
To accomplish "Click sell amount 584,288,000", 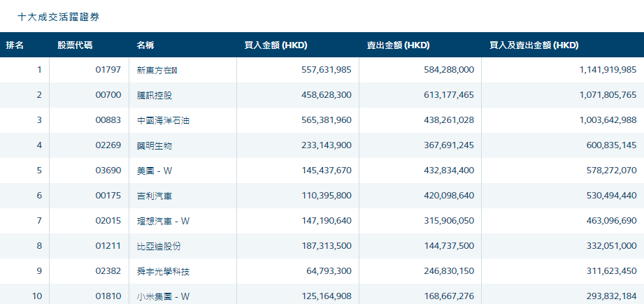I will point(449,70).
